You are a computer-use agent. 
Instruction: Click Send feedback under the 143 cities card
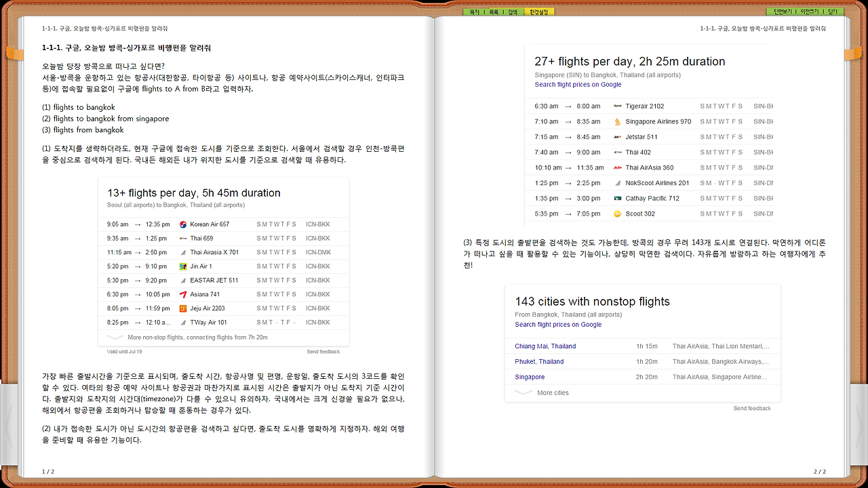click(x=752, y=409)
